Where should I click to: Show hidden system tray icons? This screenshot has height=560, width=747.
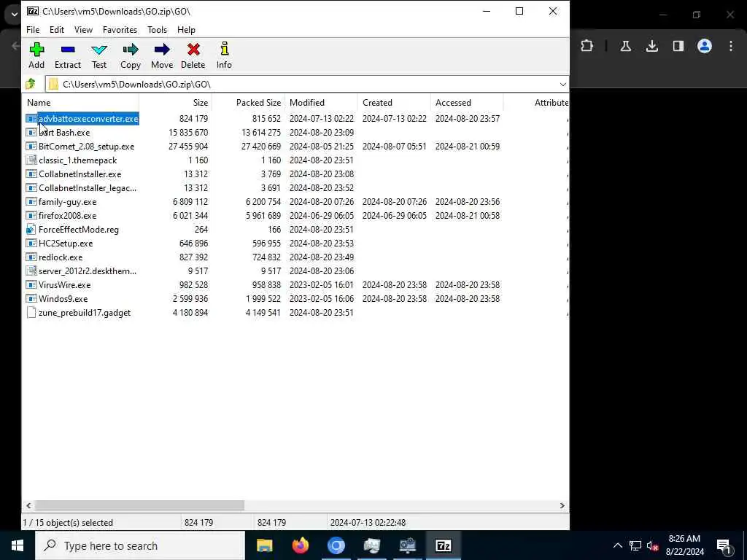(617, 545)
